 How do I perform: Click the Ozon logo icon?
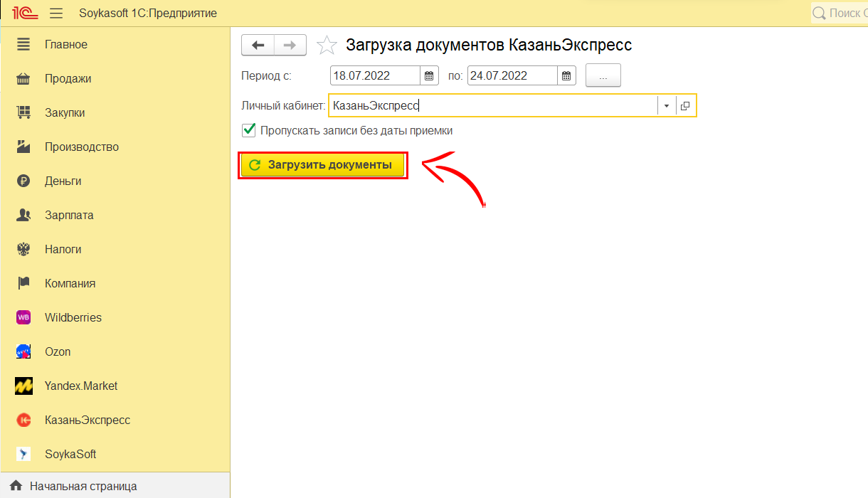click(x=23, y=352)
